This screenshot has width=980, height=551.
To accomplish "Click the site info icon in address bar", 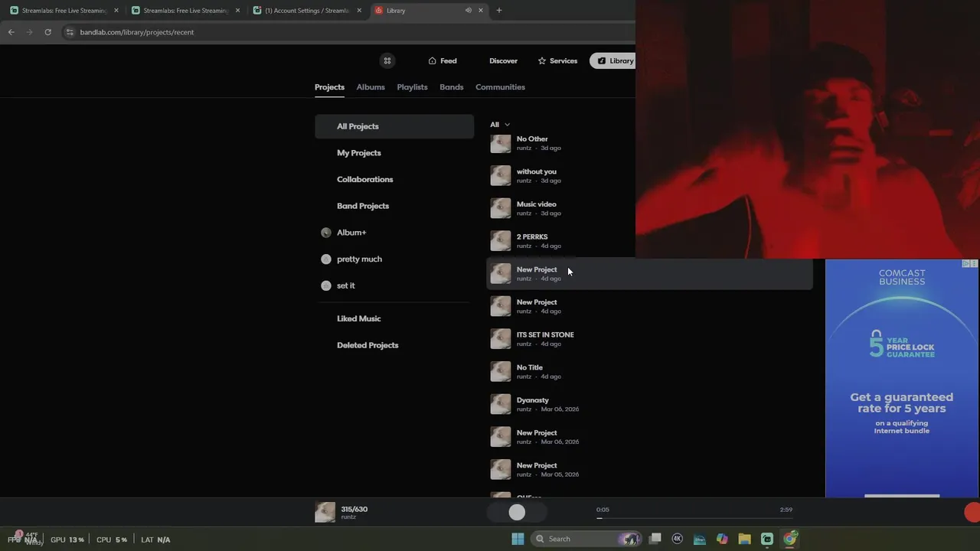I will point(70,32).
